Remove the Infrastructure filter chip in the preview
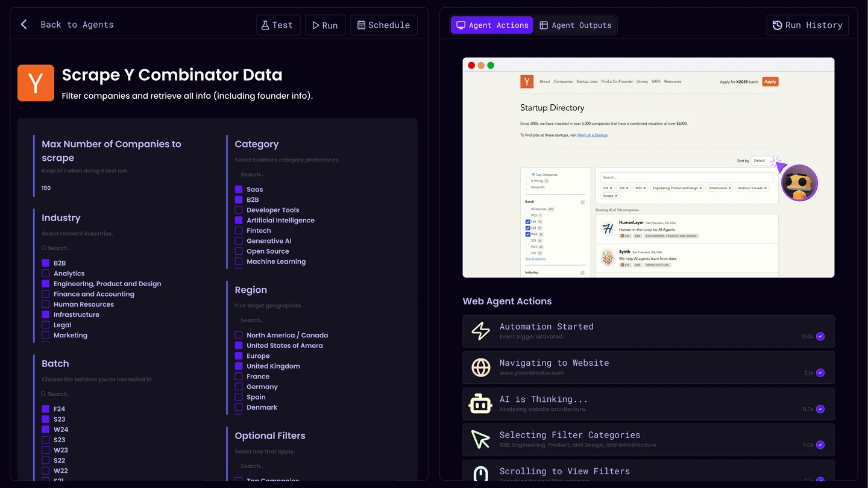Image resolution: width=868 pixels, height=488 pixels. tap(730, 188)
